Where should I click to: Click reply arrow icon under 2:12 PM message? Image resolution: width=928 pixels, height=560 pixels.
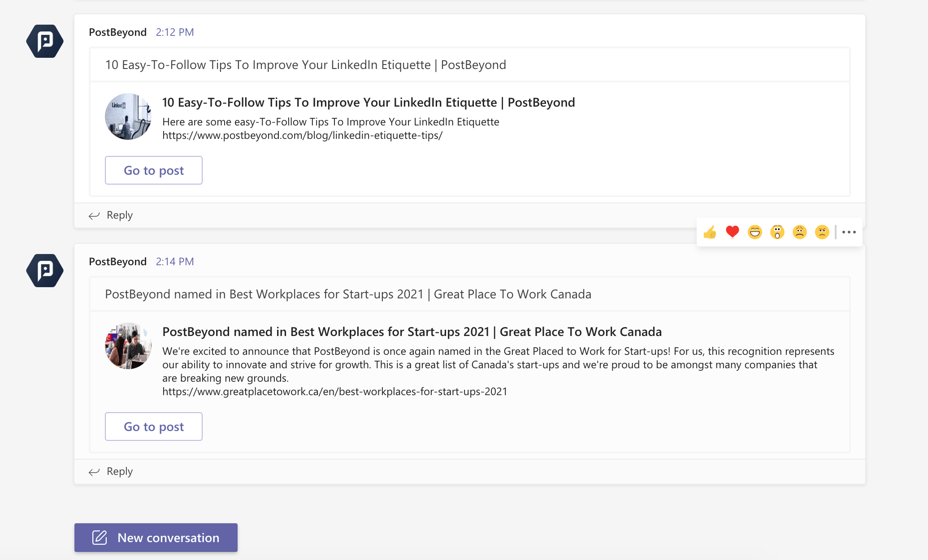94,216
